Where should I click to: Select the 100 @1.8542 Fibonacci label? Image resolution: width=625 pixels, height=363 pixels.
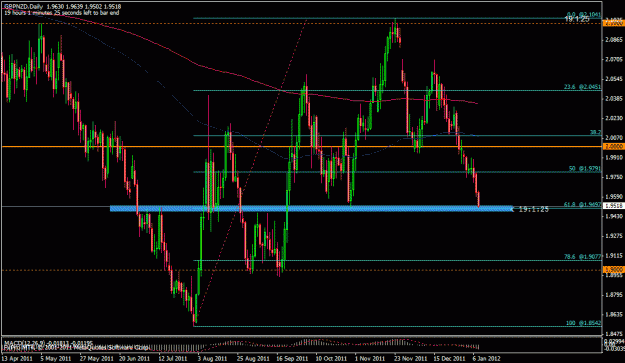click(x=584, y=323)
